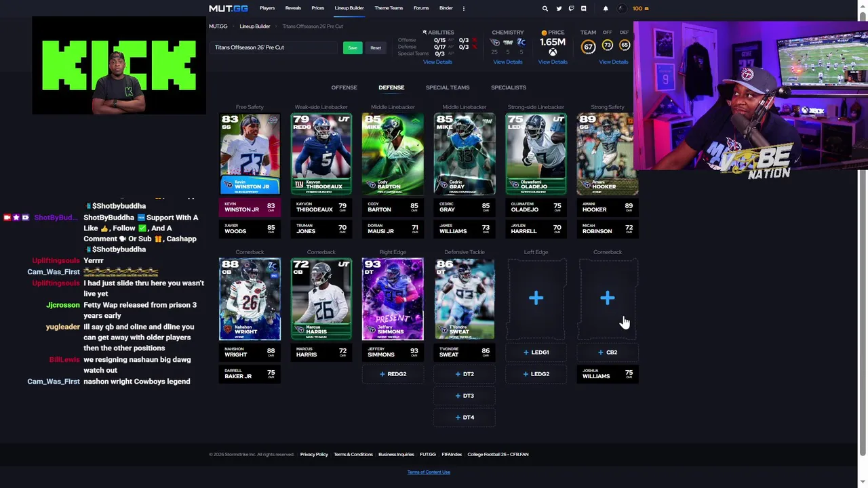Add a player to the empty Cornerback slot
868x488 pixels.
click(x=607, y=298)
